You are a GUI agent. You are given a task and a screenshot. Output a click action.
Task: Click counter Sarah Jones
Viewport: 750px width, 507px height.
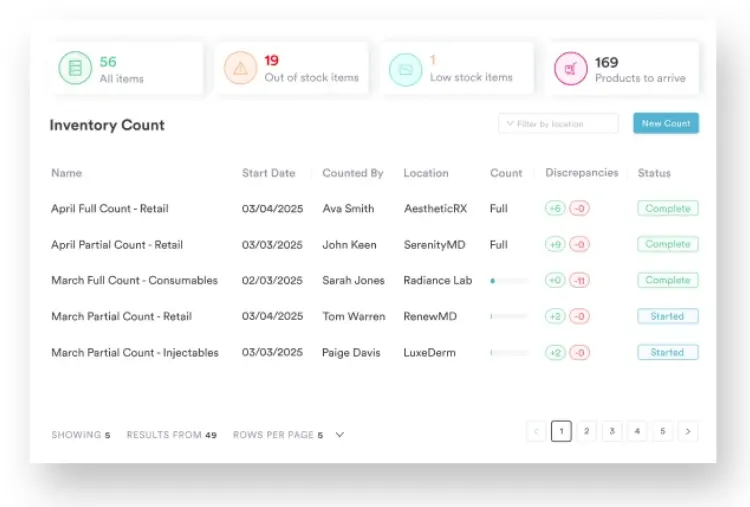tap(353, 280)
